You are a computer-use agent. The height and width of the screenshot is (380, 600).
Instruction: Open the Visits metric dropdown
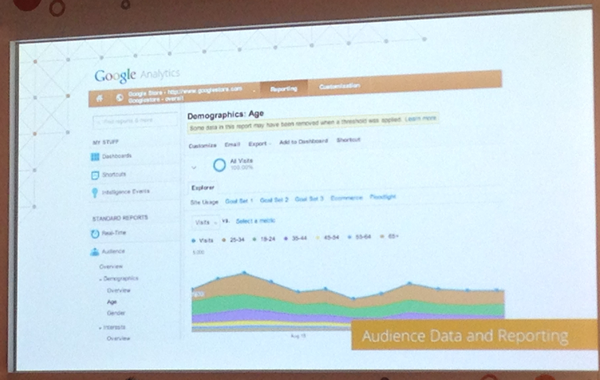click(205, 222)
